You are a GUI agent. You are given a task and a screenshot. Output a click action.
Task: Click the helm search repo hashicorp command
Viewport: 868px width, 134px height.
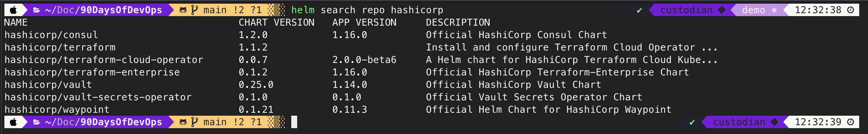pos(367,10)
